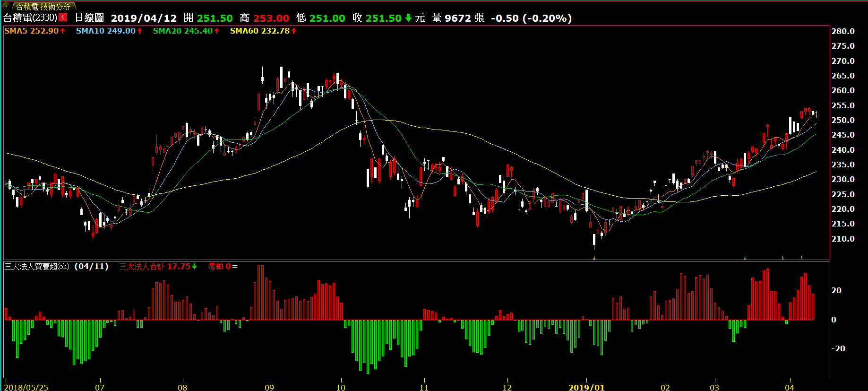Click the green down arrow after 17.75
This screenshot has width=868, height=391.
click(194, 267)
